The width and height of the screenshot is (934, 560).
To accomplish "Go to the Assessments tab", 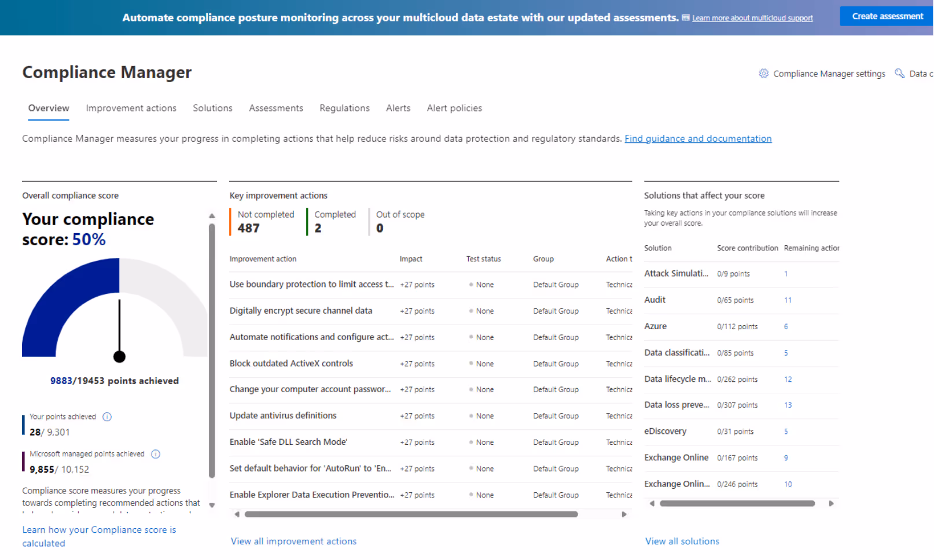I will [x=276, y=108].
